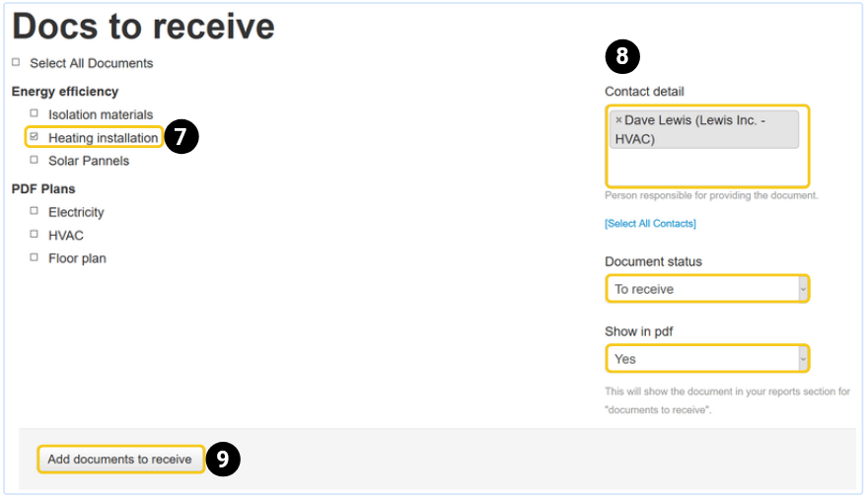
Task: Select the HVAC PDF plan checkbox
Action: [35, 235]
